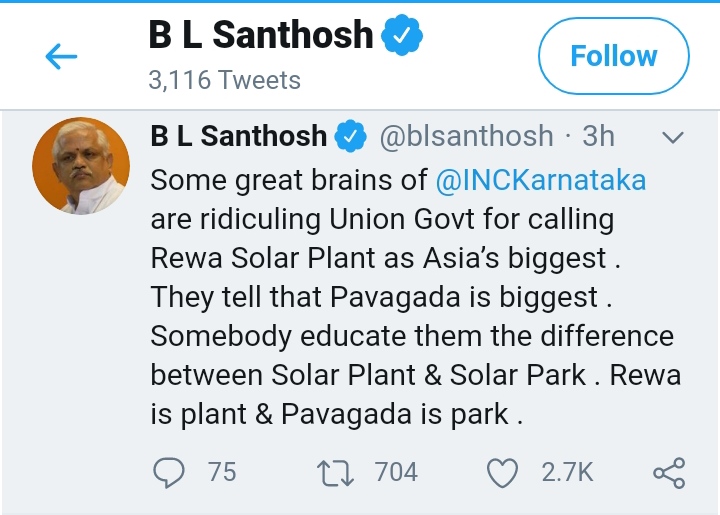Reply using the speech bubble icon

[172, 472]
